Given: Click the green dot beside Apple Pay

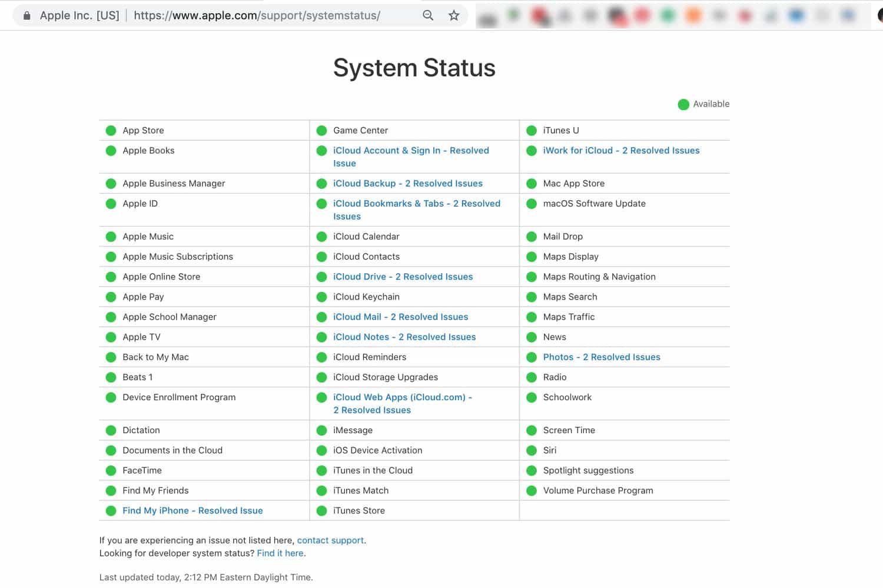Looking at the screenshot, I should click(111, 297).
